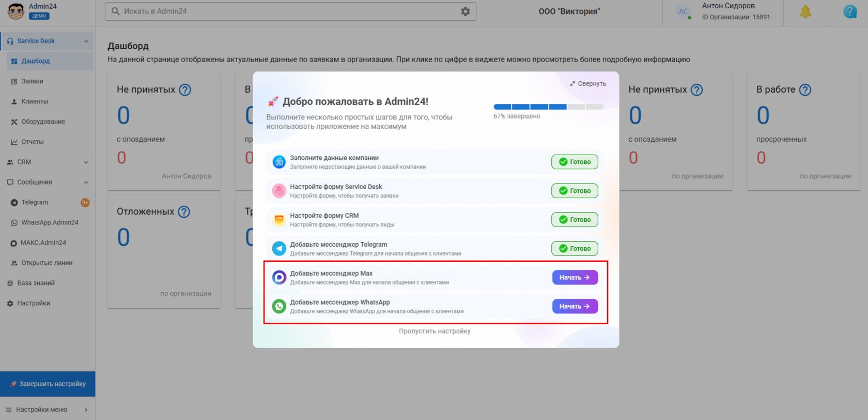Open the notifications bell
The width and height of the screenshot is (868, 420).
coord(805,12)
